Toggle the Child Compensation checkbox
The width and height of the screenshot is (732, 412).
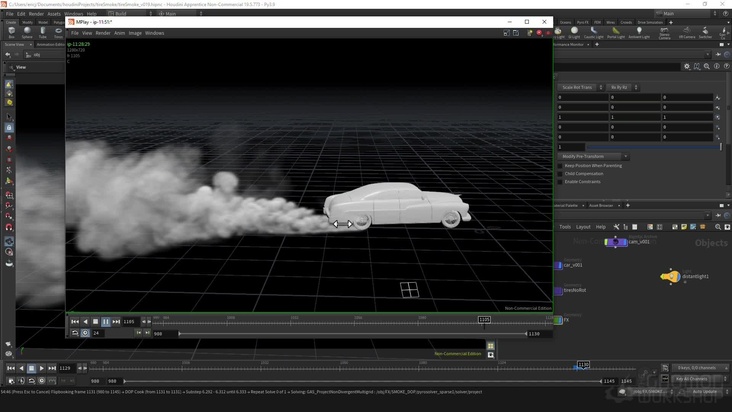point(561,173)
